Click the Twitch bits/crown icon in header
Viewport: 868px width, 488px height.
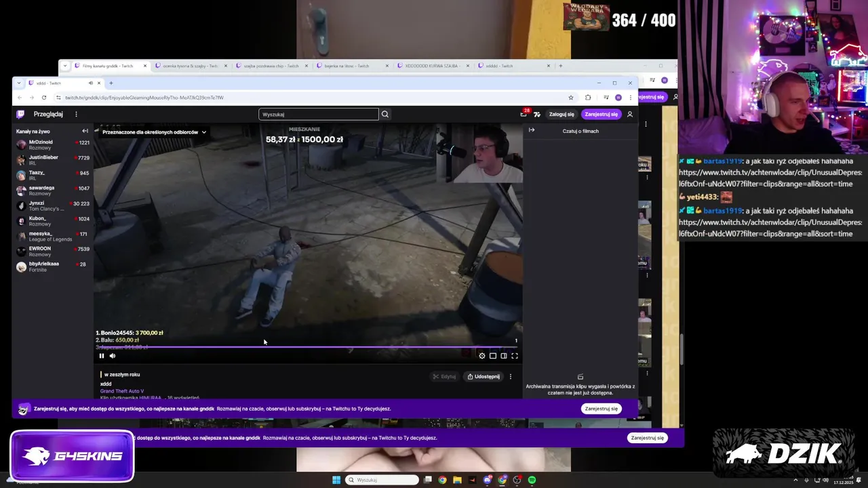(537, 115)
